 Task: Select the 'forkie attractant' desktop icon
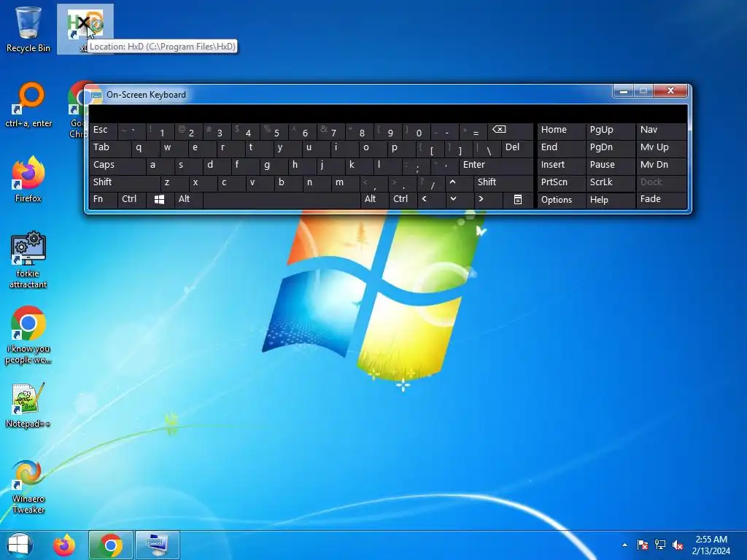pos(28,260)
